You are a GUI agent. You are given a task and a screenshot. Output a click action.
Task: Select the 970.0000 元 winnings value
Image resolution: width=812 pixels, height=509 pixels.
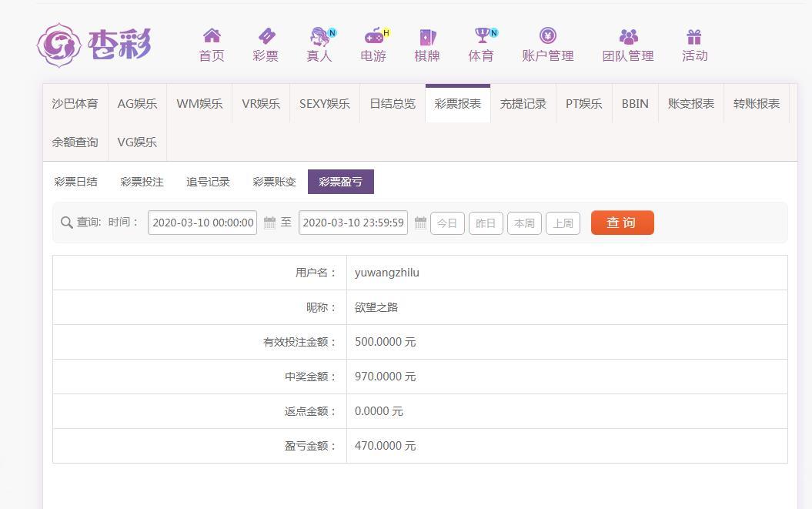[x=386, y=377]
